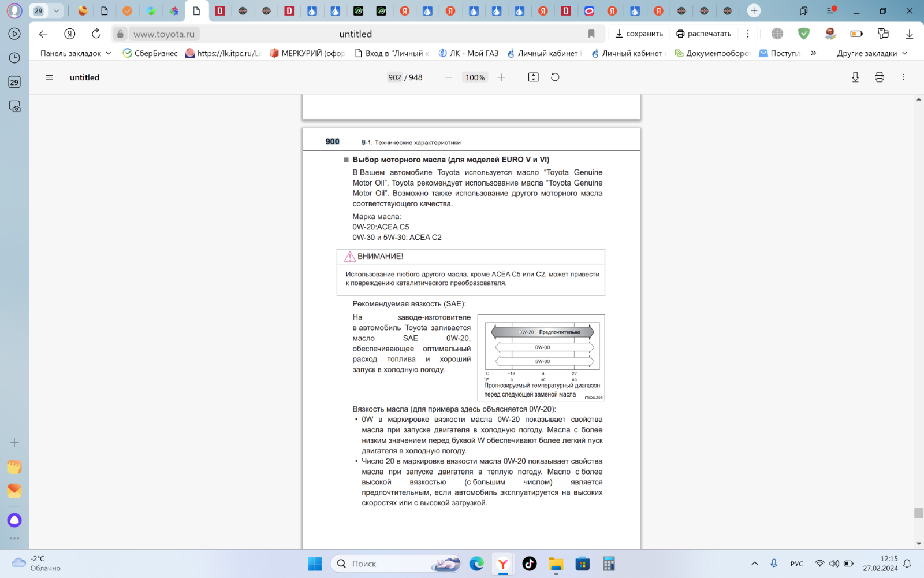Switch to tab with orange checkmark icon
This screenshot has width=924, height=578.
pos(127,10)
